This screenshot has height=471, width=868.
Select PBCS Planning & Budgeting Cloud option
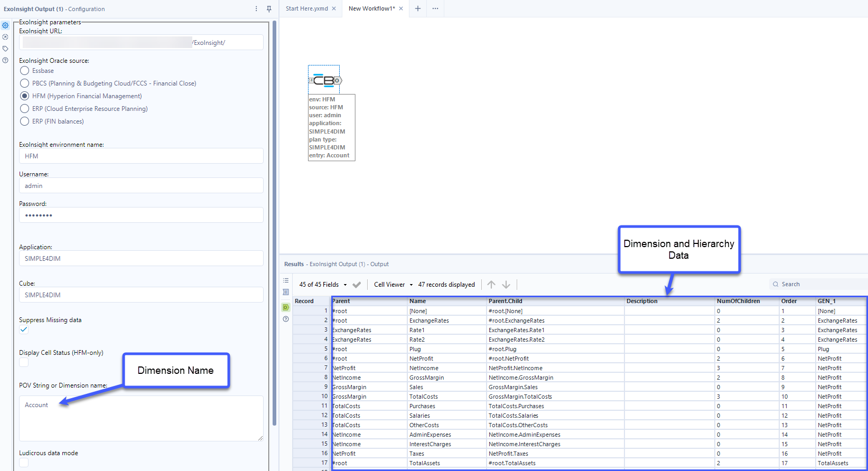[x=24, y=83]
